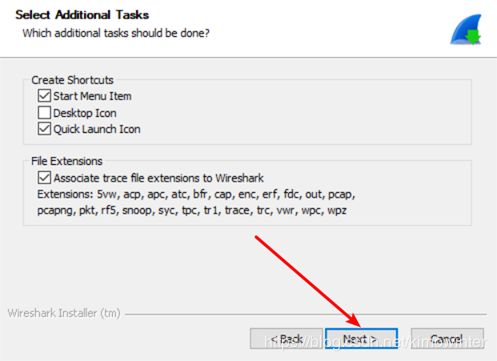
Task: Click the Start Menu Item label
Action: (92, 96)
